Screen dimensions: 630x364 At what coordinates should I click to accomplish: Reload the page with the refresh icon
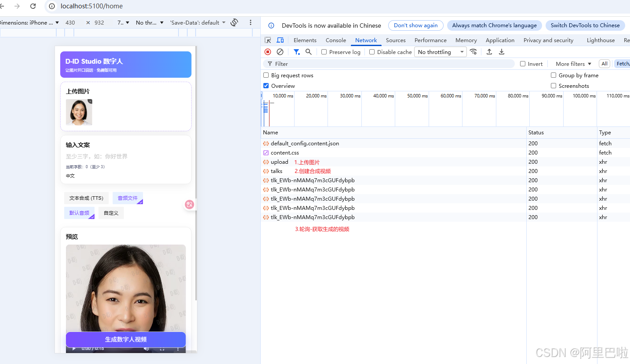pos(33,6)
